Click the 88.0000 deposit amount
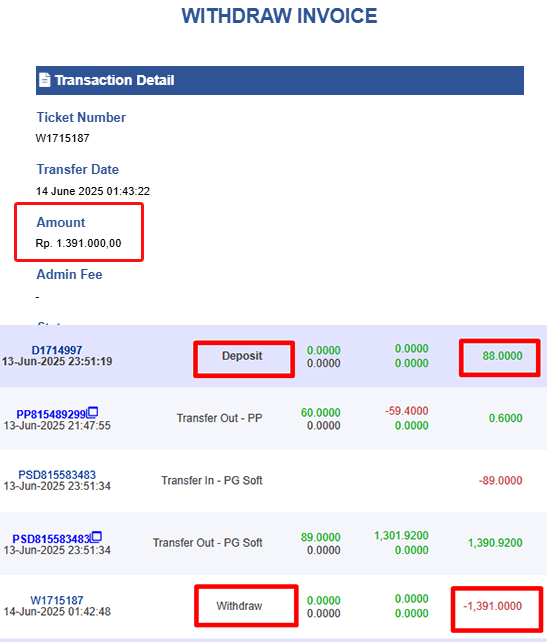The height and width of the screenshot is (642, 547). tap(502, 356)
